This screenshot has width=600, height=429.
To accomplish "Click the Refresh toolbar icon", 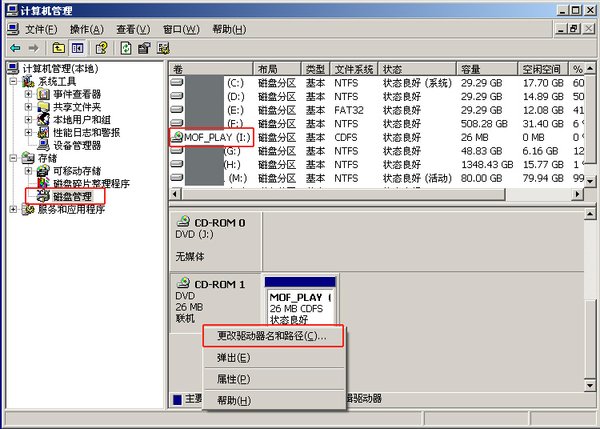I will [x=126, y=48].
